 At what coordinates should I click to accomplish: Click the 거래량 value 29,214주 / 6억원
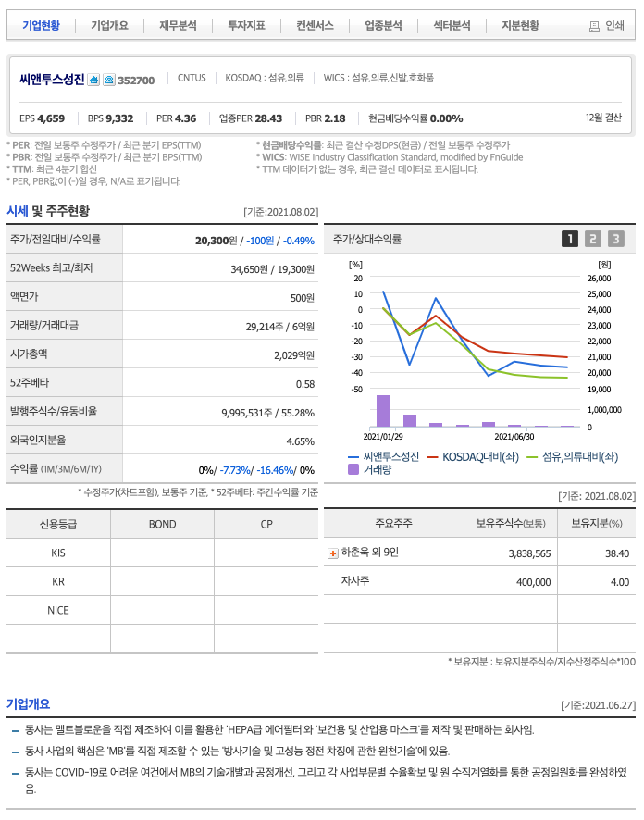(279, 327)
